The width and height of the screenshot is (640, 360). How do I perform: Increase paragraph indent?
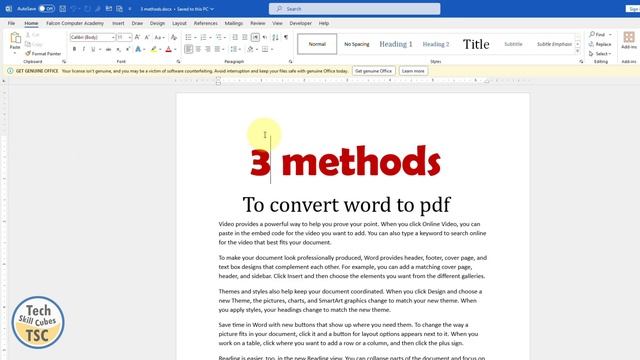tap(244, 37)
